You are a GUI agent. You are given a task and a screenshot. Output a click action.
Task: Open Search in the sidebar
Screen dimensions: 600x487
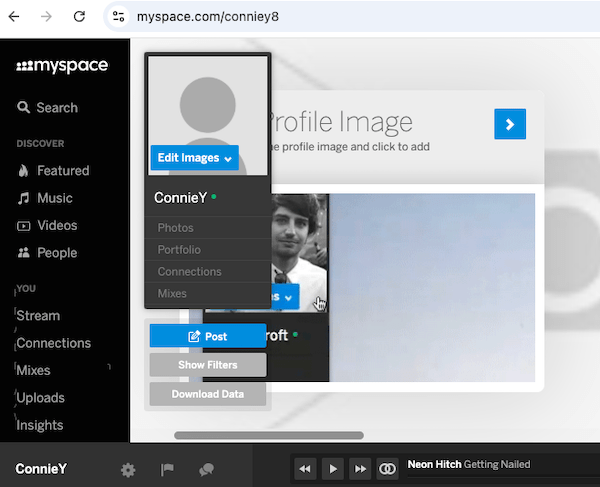47,108
